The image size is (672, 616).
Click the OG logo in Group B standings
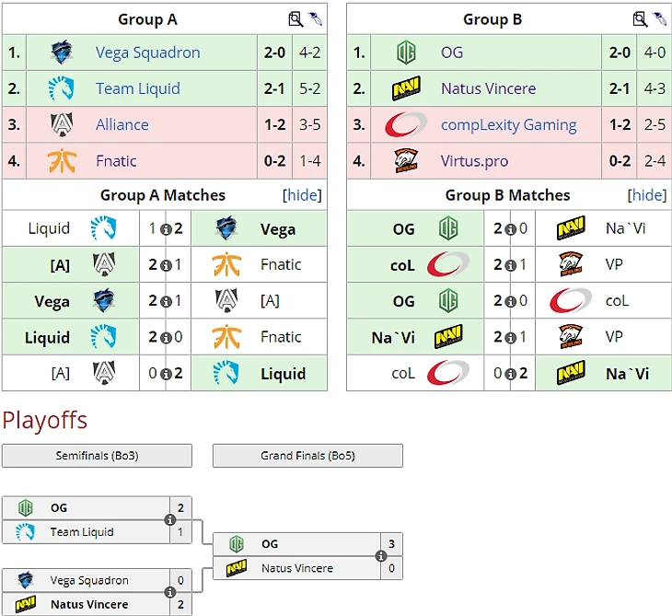pyautogui.click(x=406, y=52)
